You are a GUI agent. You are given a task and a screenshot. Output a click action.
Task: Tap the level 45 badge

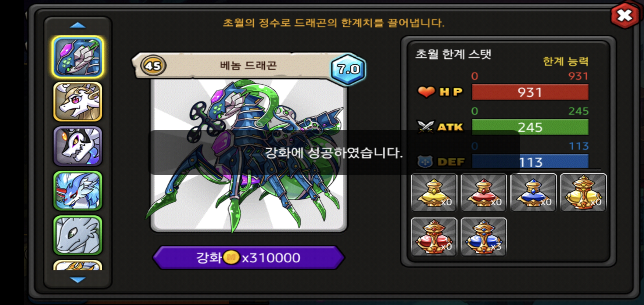click(153, 66)
